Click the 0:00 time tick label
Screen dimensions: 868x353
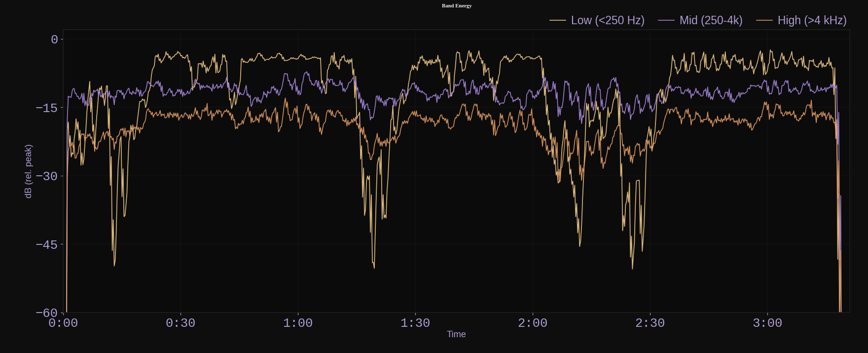click(63, 323)
